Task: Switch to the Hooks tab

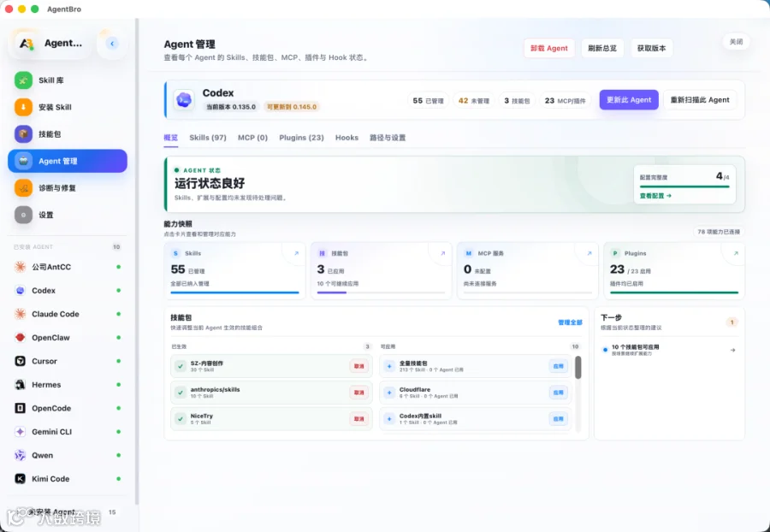Action: [x=346, y=138]
